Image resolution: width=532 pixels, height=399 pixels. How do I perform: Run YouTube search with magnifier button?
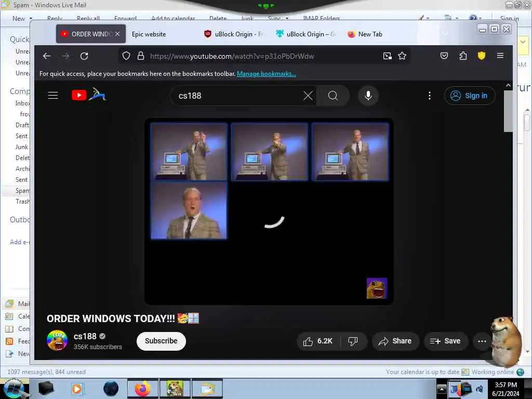tap(333, 96)
